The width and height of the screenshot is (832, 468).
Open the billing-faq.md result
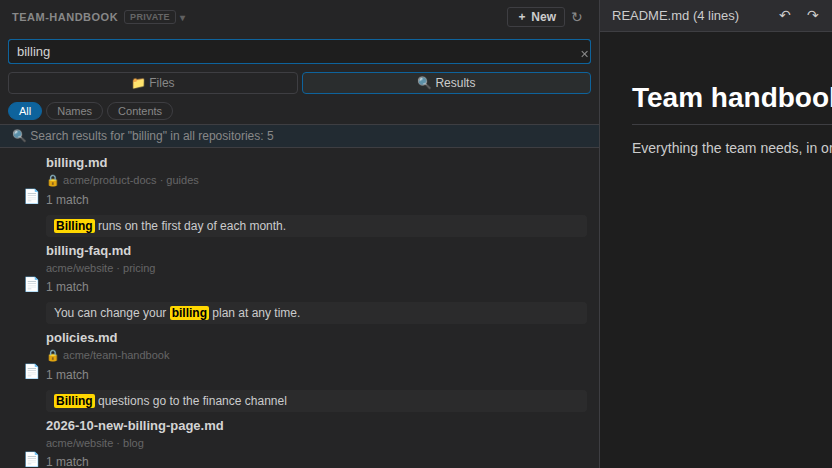tap(88, 250)
